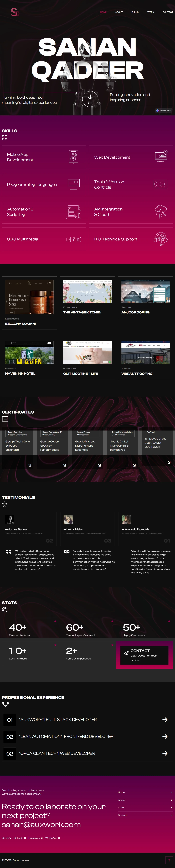Open the LinkedIn footer link

pos(20,838)
